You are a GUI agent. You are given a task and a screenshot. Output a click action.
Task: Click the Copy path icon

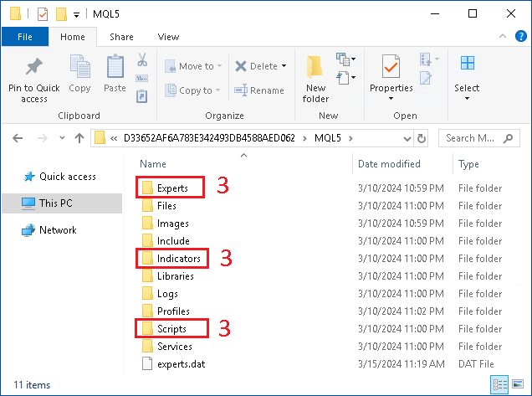pyautogui.click(x=142, y=79)
